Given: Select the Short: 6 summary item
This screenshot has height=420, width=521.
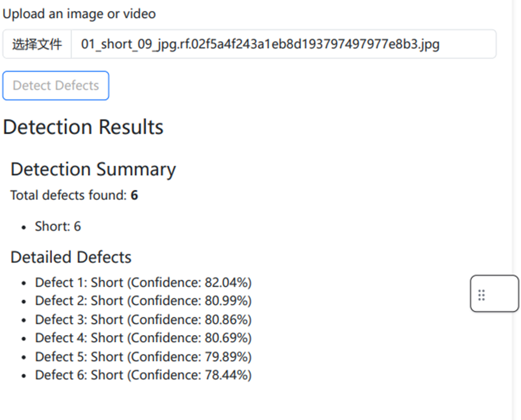Looking at the screenshot, I should 58,227.
